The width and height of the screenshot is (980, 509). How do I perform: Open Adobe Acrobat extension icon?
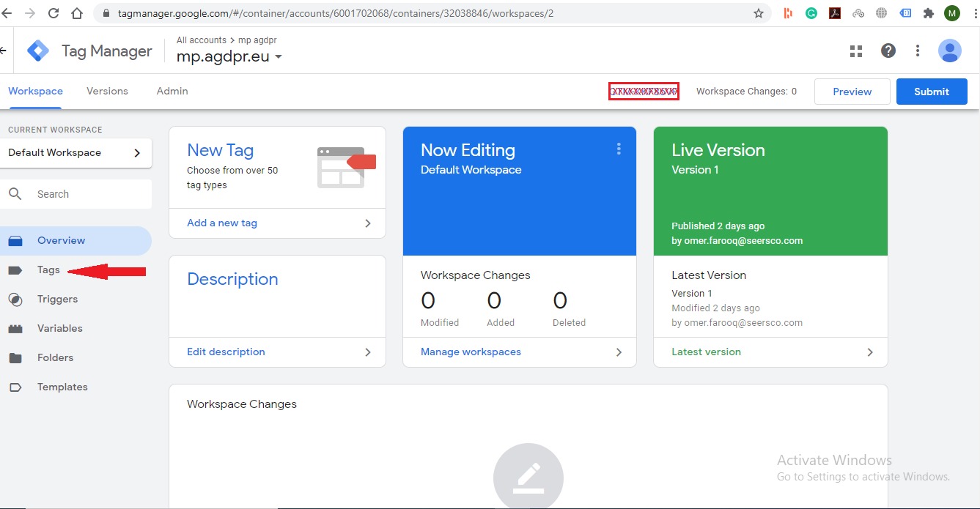click(835, 13)
